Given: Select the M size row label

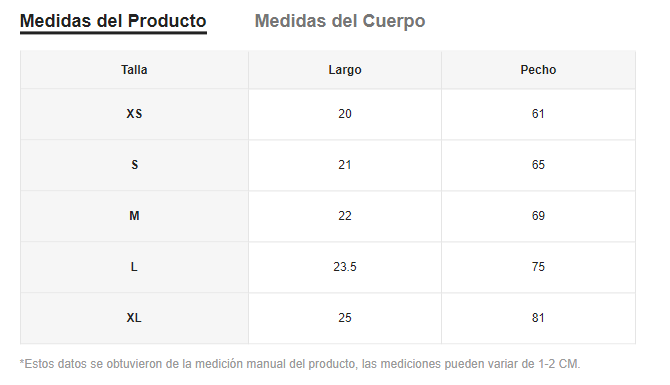Looking at the screenshot, I should (x=134, y=216).
